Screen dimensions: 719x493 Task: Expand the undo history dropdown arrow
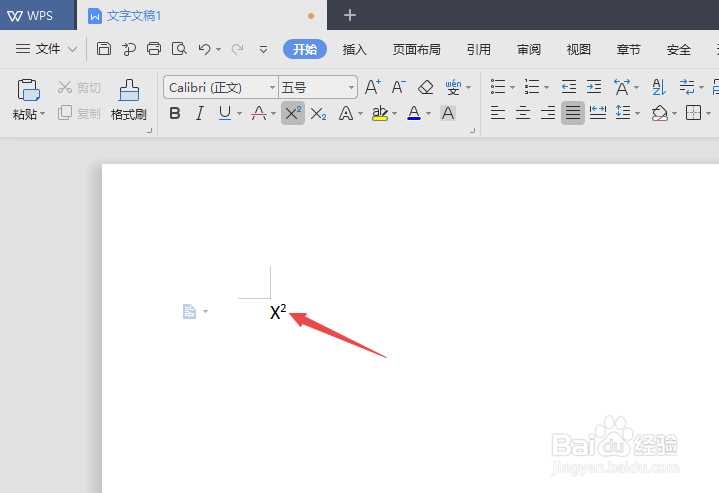pos(219,49)
